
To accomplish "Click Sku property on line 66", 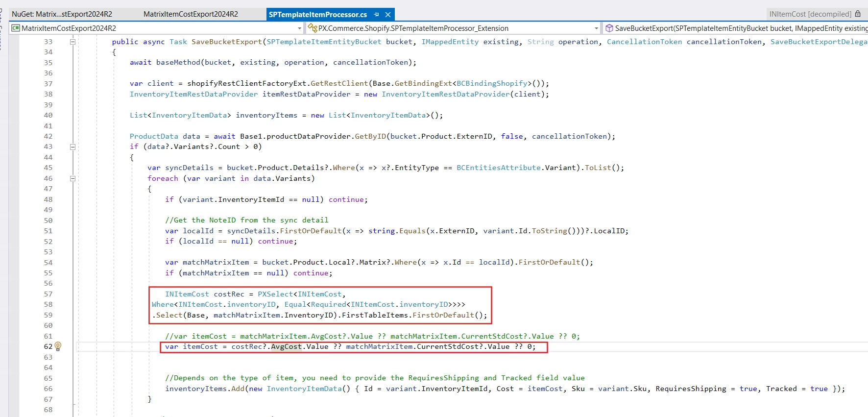I will coord(578,389).
